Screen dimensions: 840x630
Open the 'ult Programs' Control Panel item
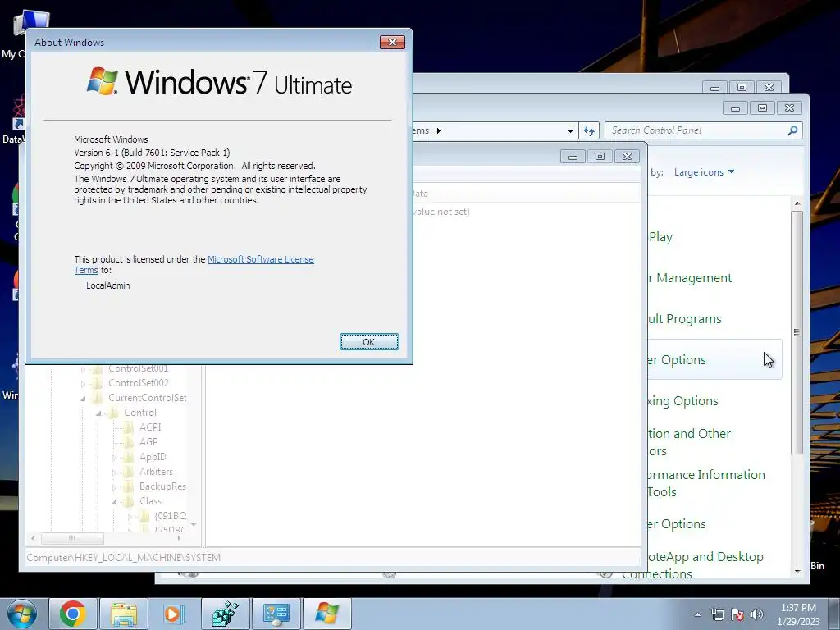pos(685,319)
